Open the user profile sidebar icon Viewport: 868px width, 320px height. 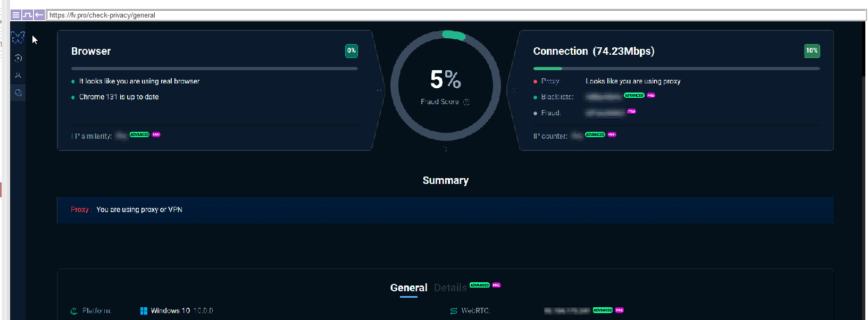pyautogui.click(x=18, y=75)
